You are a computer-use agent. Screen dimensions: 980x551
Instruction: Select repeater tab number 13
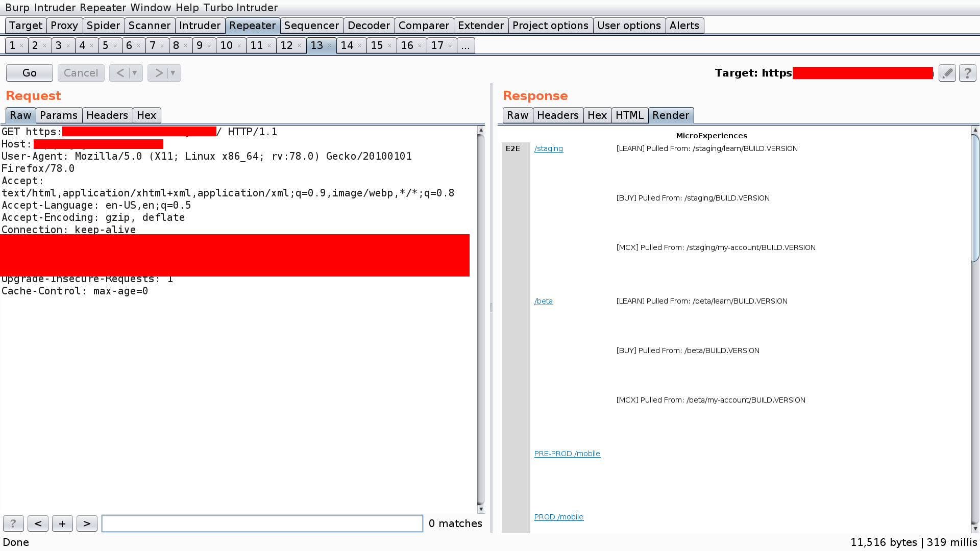(316, 45)
